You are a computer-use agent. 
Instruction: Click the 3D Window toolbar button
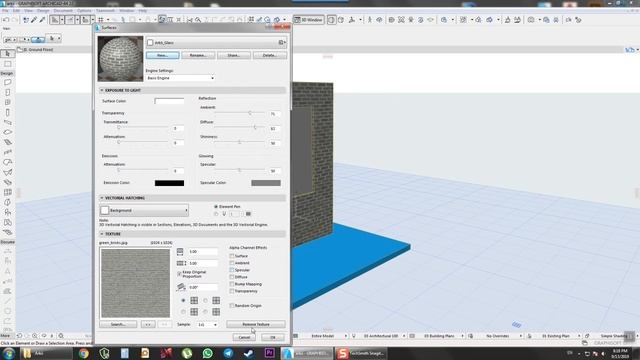point(309,20)
